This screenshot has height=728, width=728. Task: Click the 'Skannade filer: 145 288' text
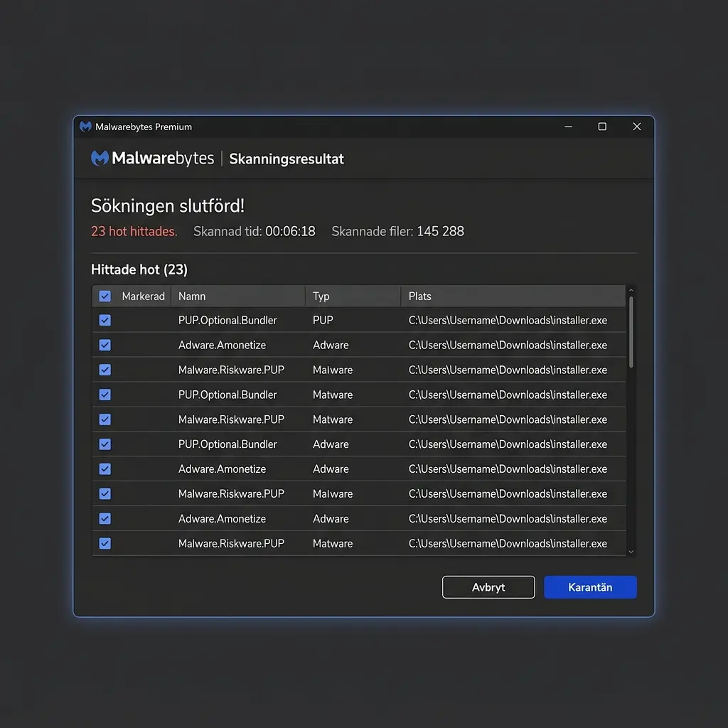tap(397, 231)
